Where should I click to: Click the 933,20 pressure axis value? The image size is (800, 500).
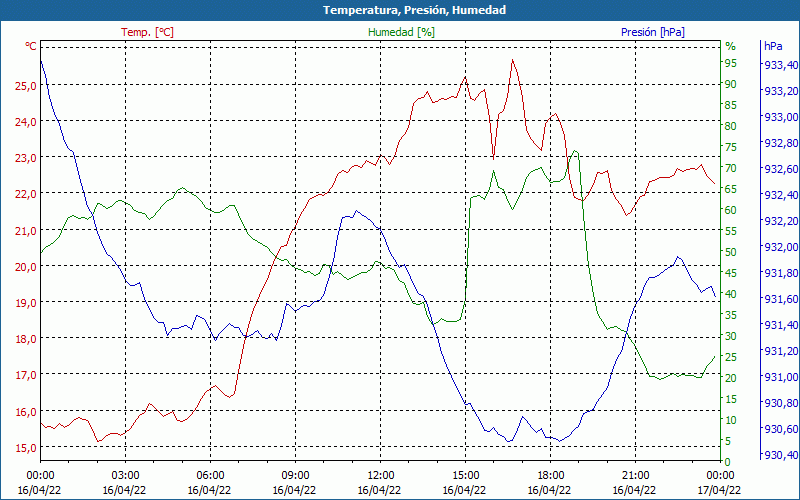781,91
